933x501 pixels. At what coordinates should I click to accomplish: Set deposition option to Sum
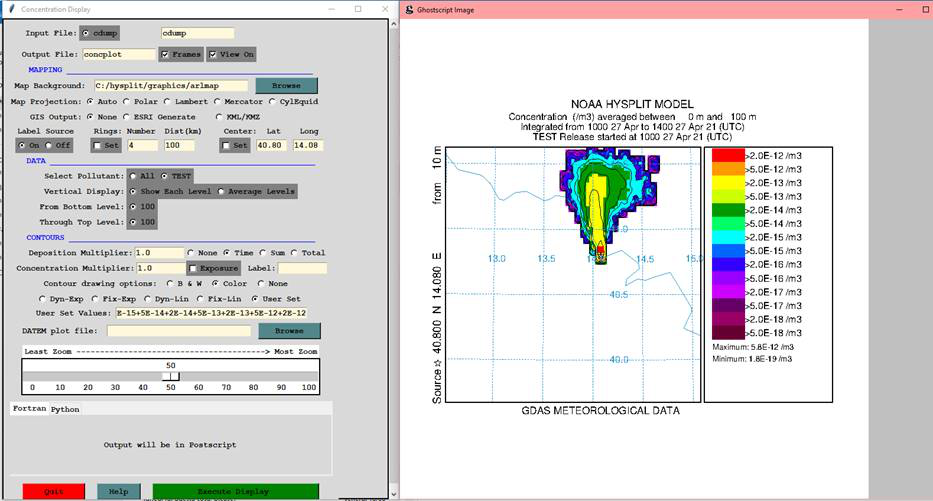tap(263, 253)
